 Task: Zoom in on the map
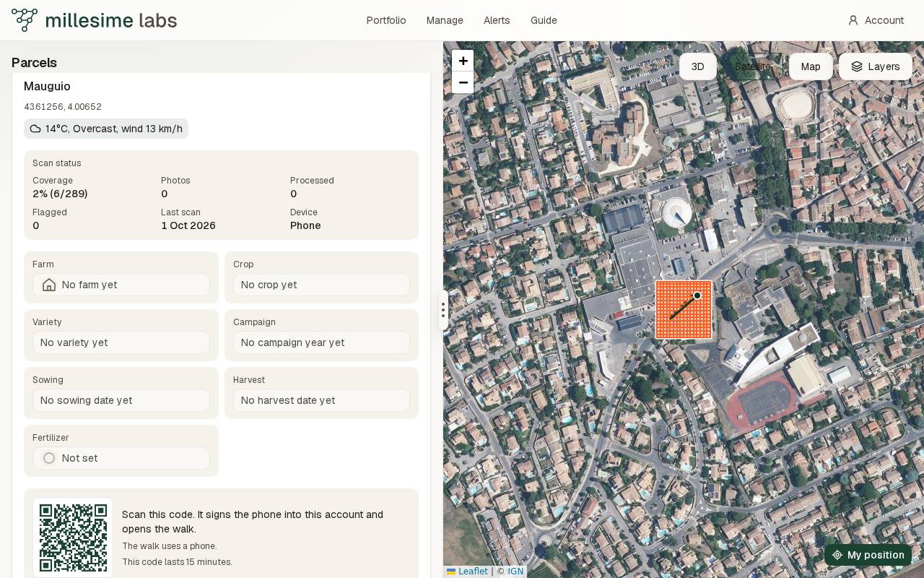tap(463, 61)
